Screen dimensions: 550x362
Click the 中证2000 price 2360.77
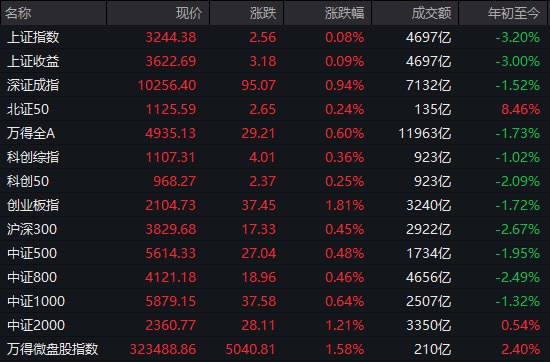point(170,325)
